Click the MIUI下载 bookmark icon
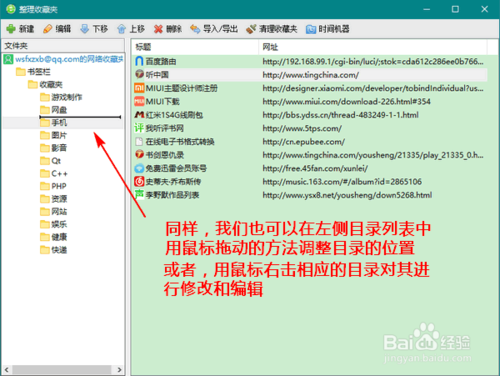This screenshot has width=500, height=376. [139, 101]
